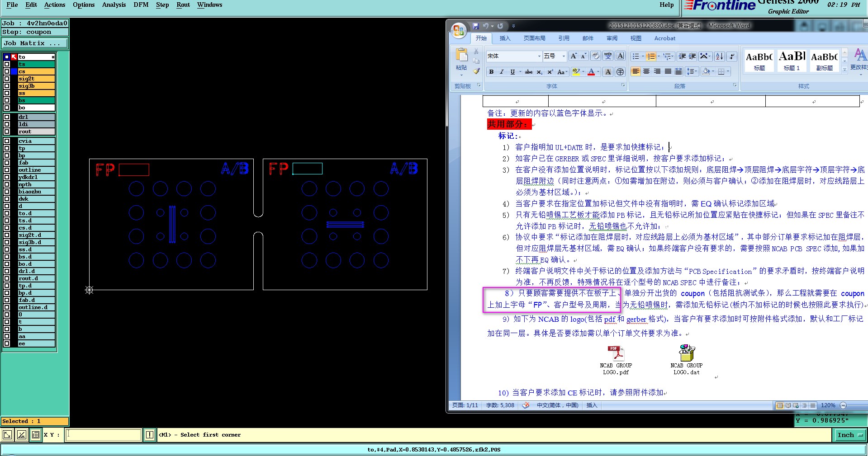Click the red font color A button
The height and width of the screenshot is (456, 868).
click(591, 72)
